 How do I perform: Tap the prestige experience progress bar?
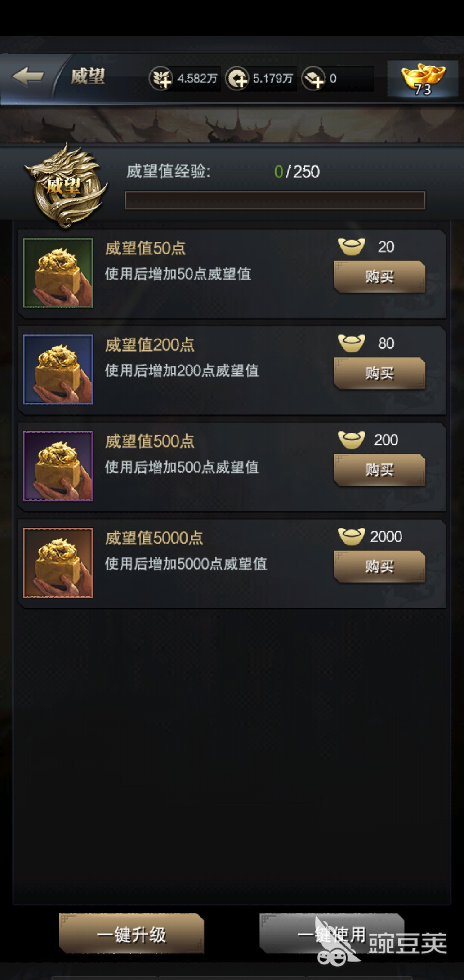(275, 200)
